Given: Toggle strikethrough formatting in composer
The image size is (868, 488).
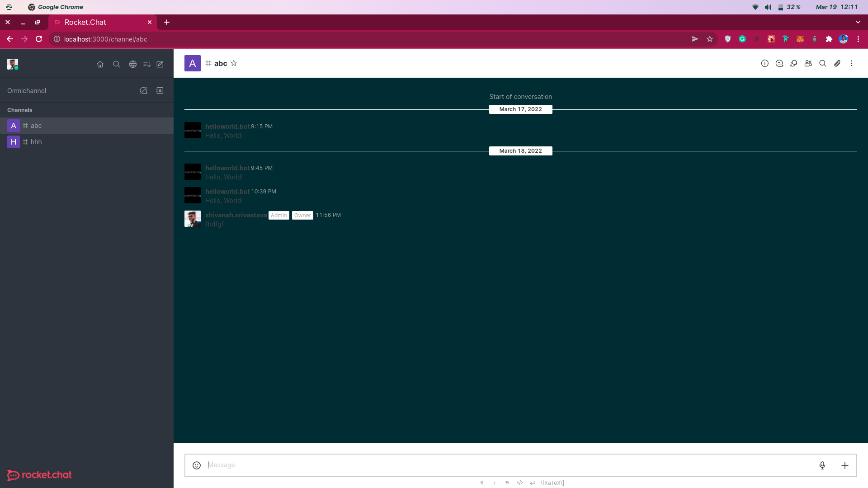Looking at the screenshot, I should pos(507,483).
